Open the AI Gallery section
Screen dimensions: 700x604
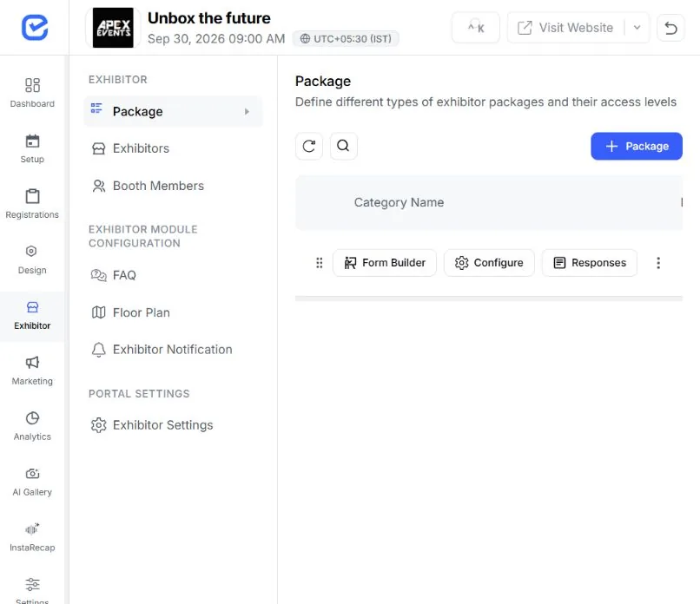click(x=32, y=482)
